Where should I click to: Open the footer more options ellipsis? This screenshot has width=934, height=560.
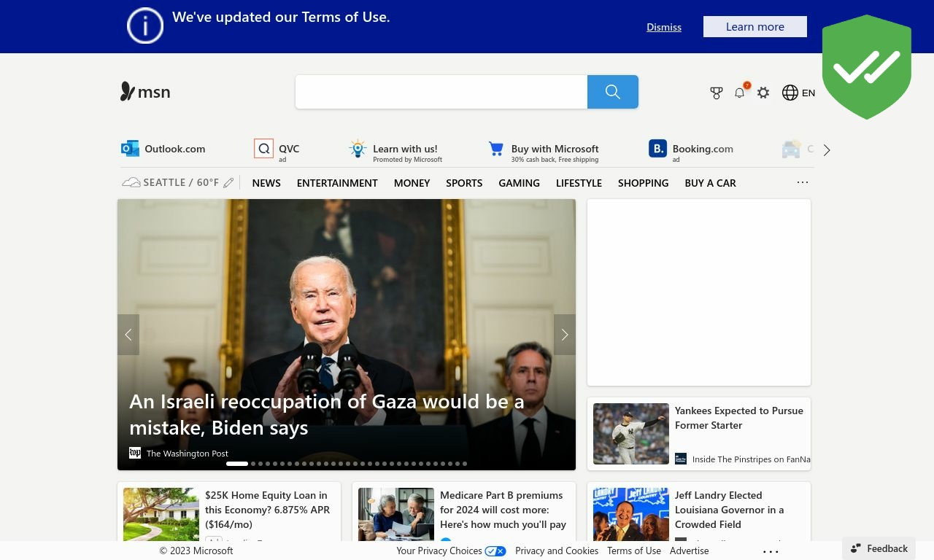[771, 552]
